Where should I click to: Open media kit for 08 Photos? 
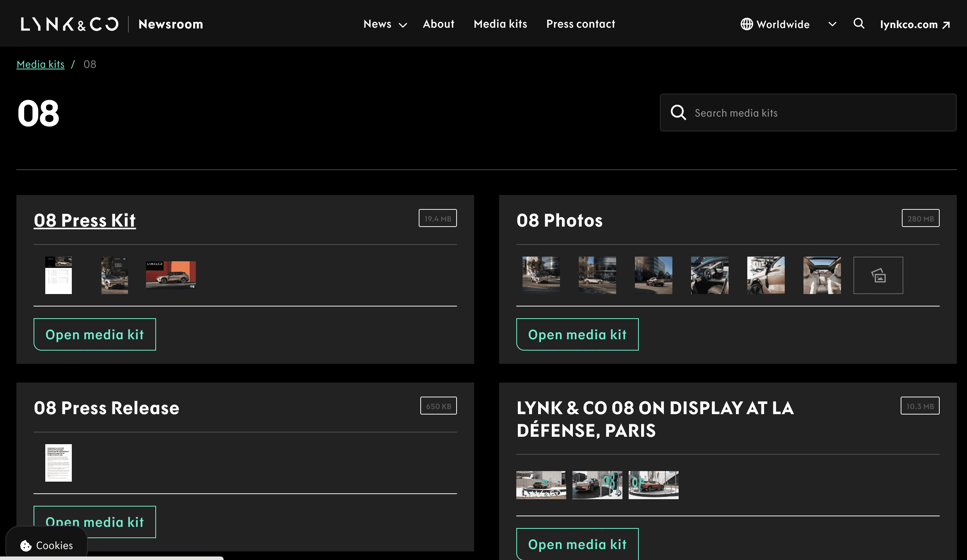(x=578, y=335)
